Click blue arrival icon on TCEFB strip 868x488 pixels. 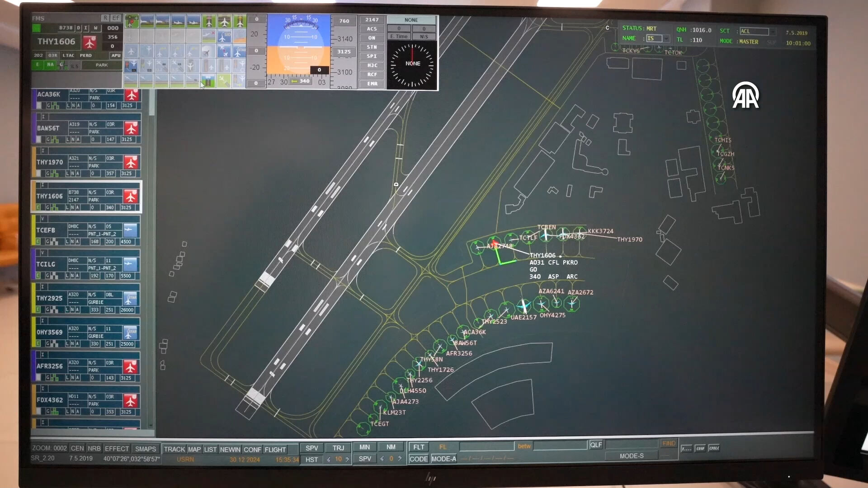(130, 230)
